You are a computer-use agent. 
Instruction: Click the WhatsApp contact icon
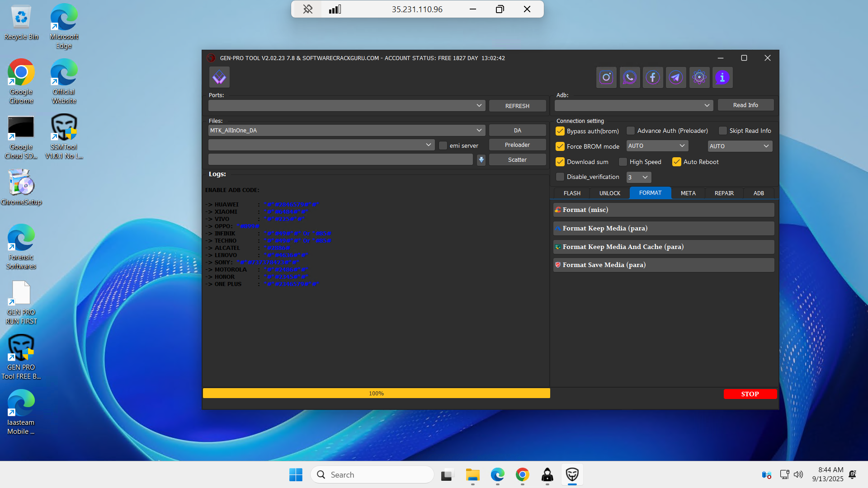[629, 77]
